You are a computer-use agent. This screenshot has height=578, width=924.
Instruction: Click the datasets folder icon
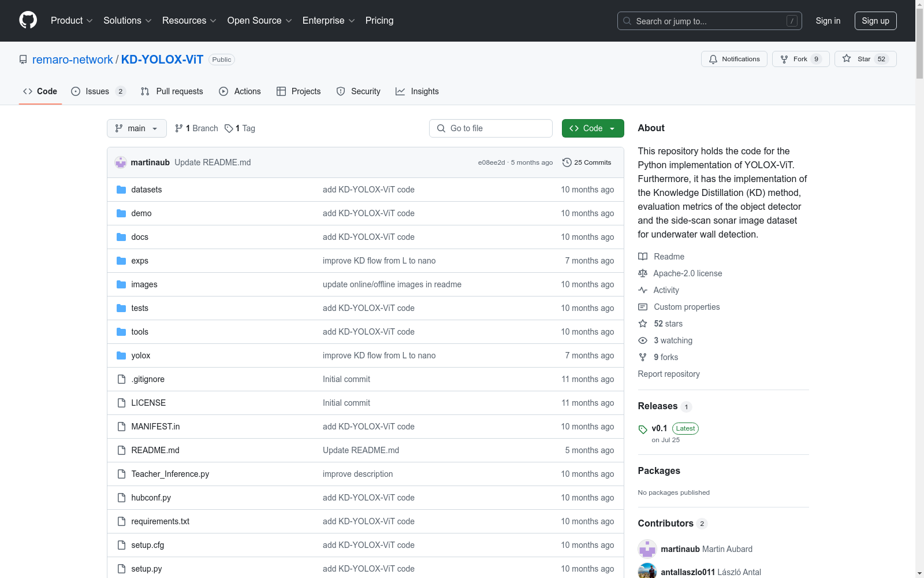pyautogui.click(x=121, y=190)
